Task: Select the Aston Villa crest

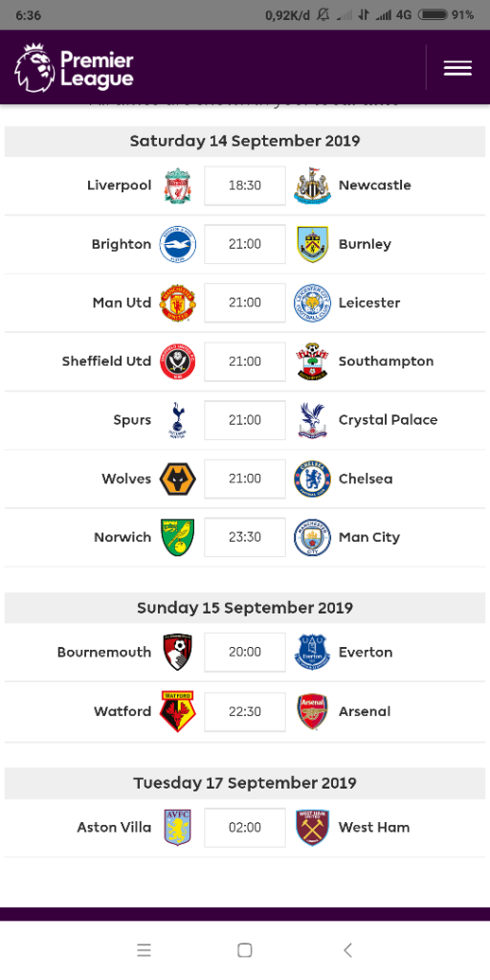Action: point(178,828)
